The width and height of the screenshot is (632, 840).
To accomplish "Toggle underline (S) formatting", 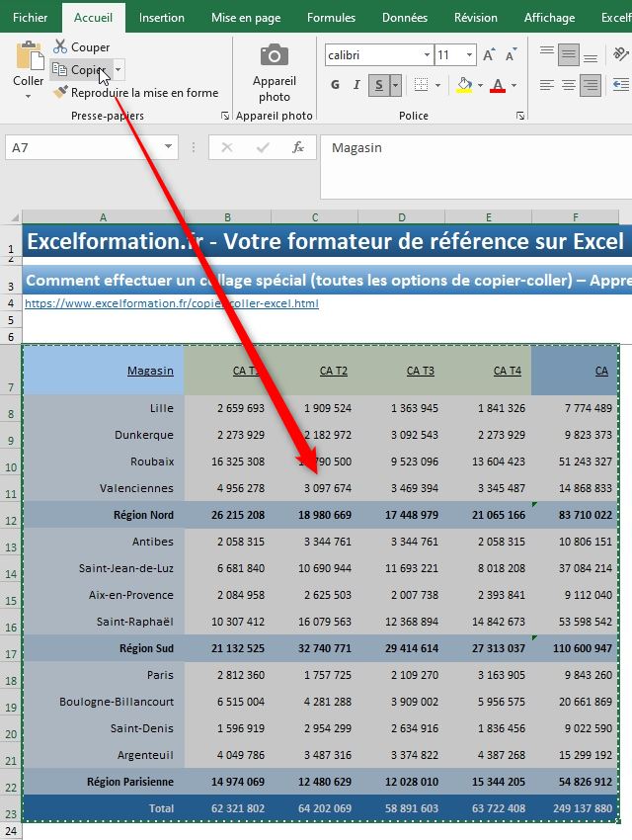I will click(x=379, y=85).
